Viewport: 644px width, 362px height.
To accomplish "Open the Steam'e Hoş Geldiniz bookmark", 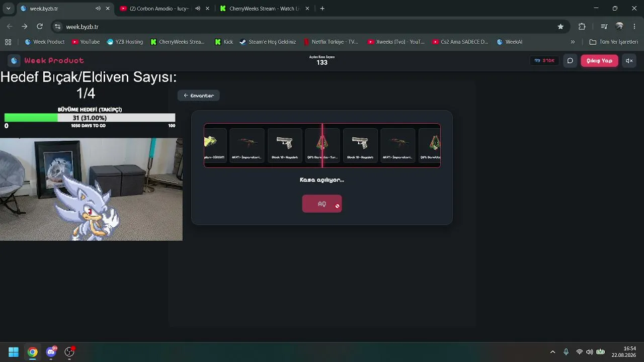I will [268, 42].
